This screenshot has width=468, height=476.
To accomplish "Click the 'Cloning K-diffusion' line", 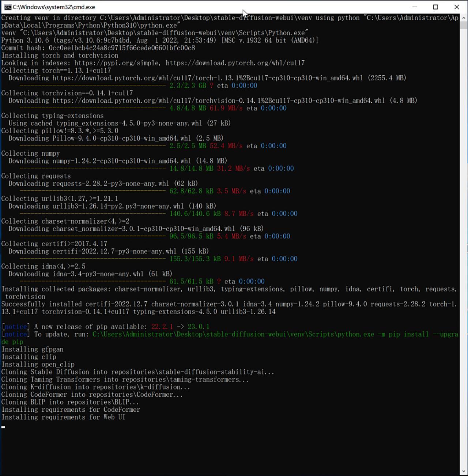I will [96, 387].
